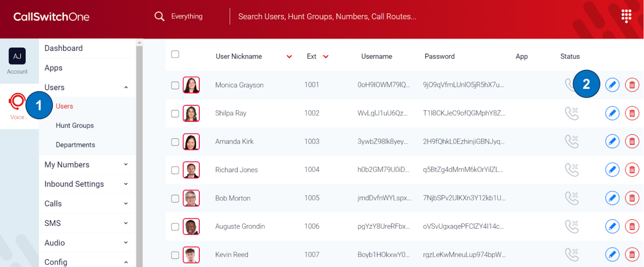This screenshot has height=267, width=644.
Task: Delete Shilpa Ray with trash icon
Action: pyautogui.click(x=632, y=113)
